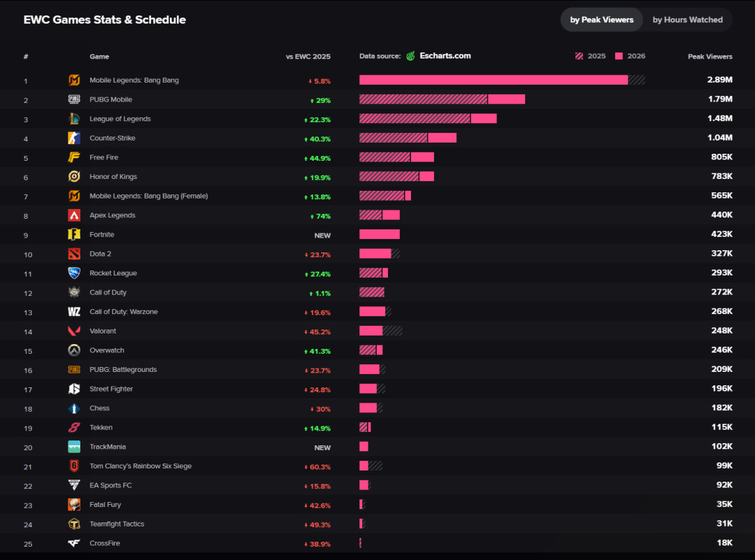Open the Escharts.com data source link
Image resolution: width=755 pixels, height=560 pixels.
[x=445, y=56]
